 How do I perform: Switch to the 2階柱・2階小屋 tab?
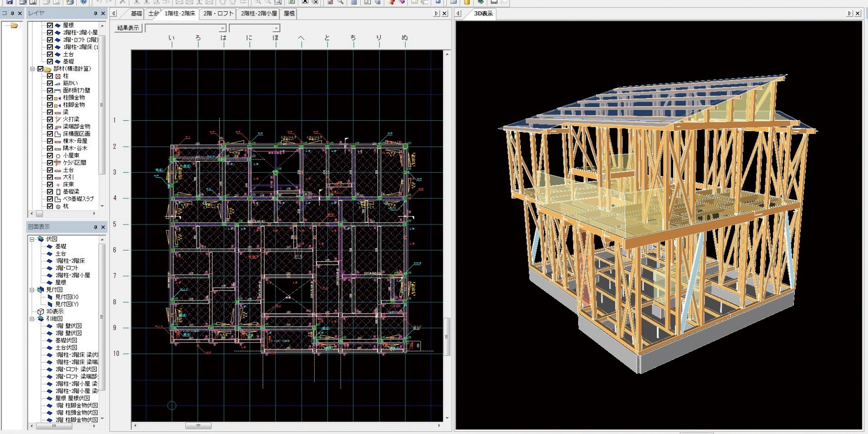(259, 14)
